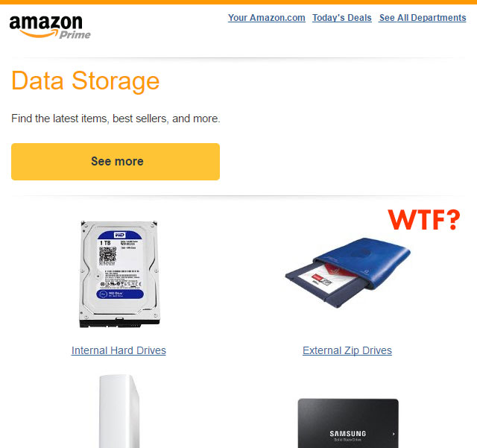Viewport: 477px width, 448px height.
Task: Click the Amazon Prime logo
Action: [x=50, y=27]
